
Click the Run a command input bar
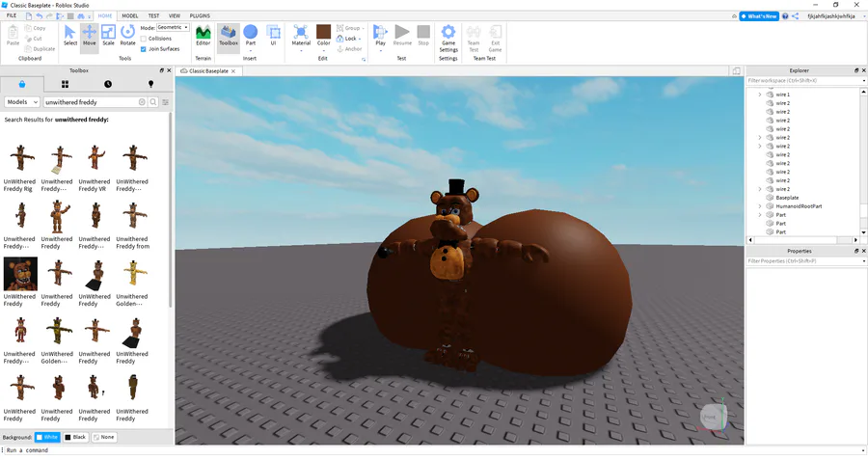[432, 450]
